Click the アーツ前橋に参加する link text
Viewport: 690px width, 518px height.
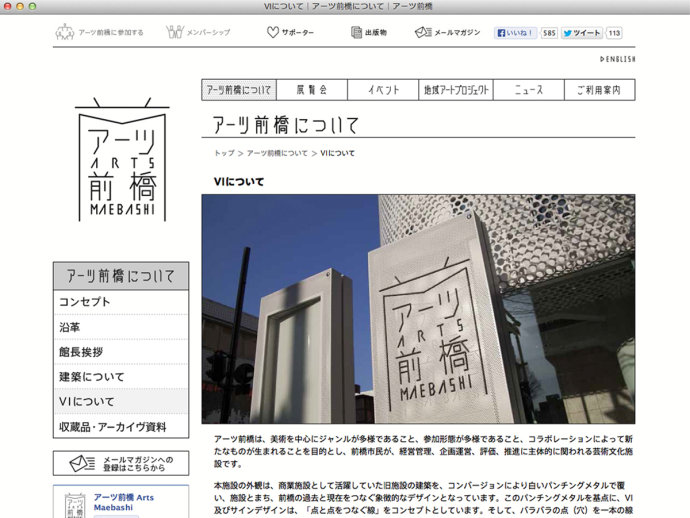coord(111,33)
